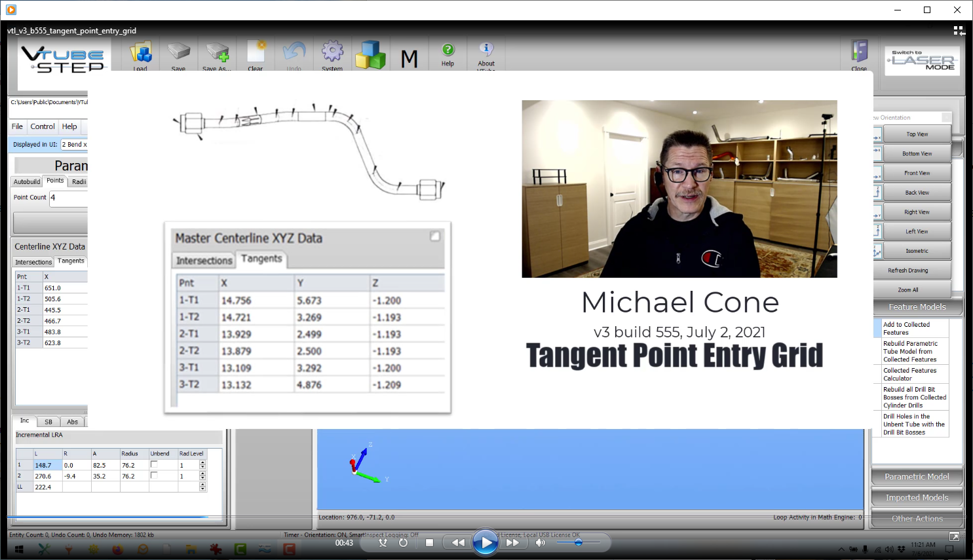Screen dimensions: 973x560
Task: Increase Rad Level spinner for row 1
Action: [202, 462]
